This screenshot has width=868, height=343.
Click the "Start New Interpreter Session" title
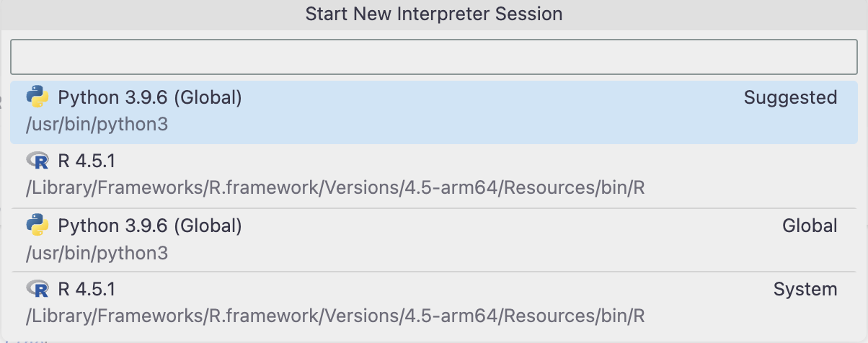pyautogui.click(x=433, y=14)
